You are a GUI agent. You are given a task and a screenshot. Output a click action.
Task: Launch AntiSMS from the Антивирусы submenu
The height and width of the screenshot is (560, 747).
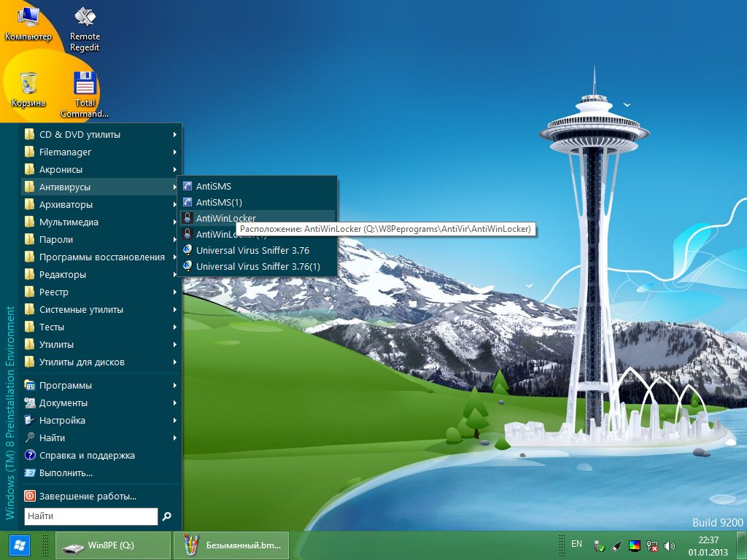tap(213, 186)
